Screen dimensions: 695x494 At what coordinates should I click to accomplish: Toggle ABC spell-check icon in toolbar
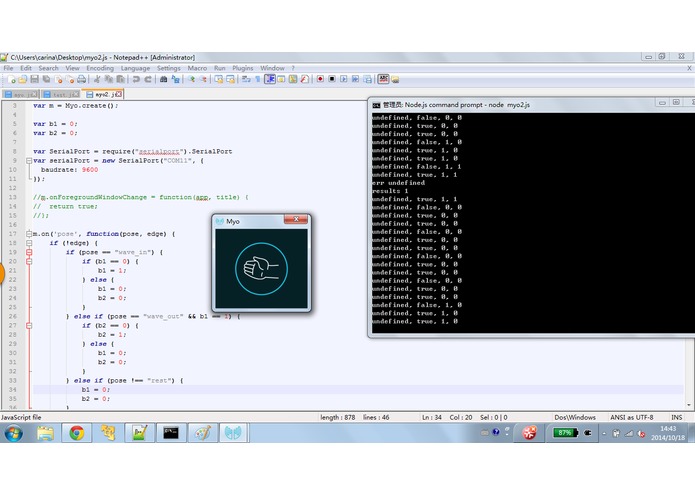383,79
